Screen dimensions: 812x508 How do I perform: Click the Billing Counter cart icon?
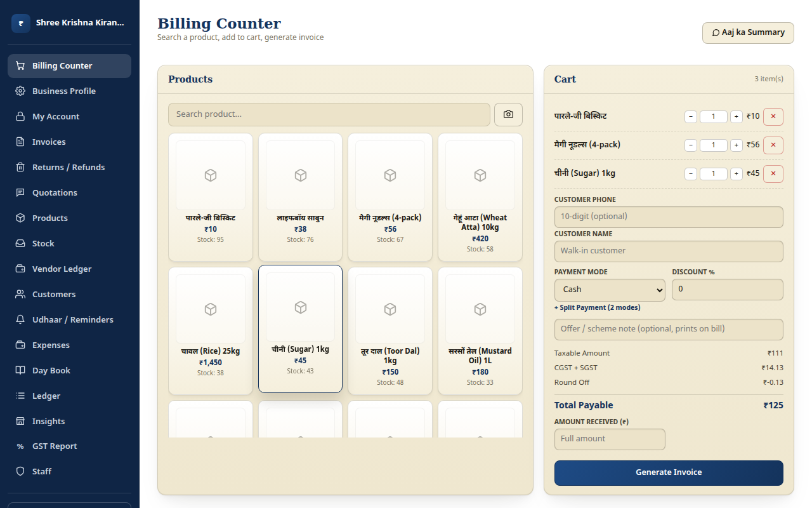coord(20,65)
